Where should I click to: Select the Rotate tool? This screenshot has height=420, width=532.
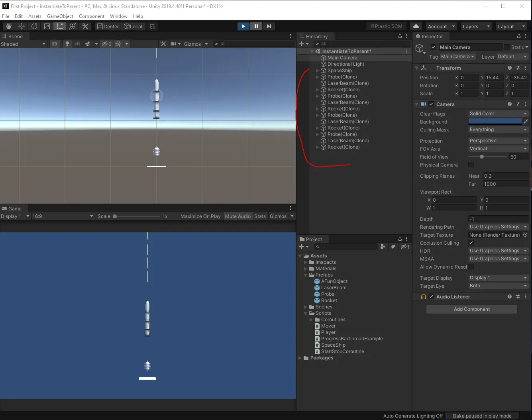click(34, 26)
